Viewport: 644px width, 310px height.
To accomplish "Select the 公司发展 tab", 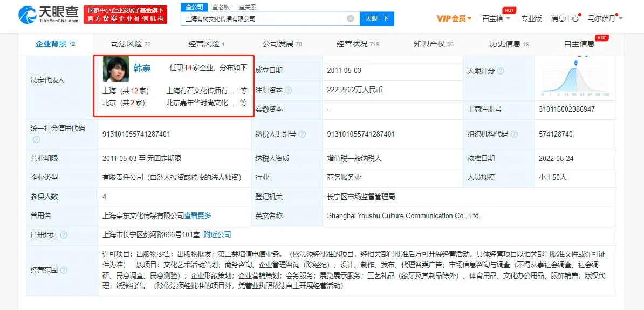I will click(x=282, y=44).
